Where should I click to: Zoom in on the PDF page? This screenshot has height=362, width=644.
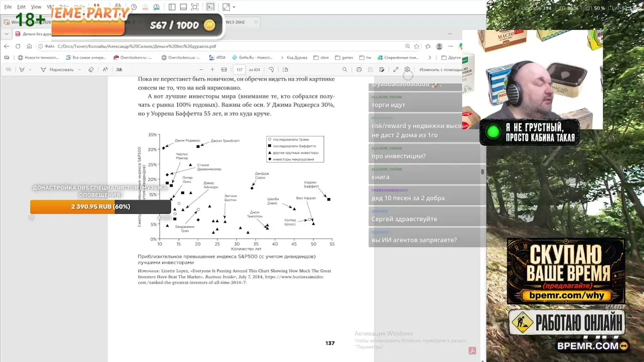point(212,69)
